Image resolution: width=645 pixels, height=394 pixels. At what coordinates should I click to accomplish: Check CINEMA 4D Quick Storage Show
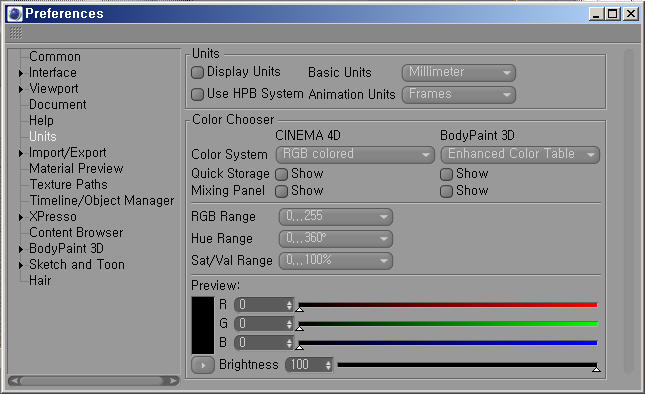[x=281, y=174]
